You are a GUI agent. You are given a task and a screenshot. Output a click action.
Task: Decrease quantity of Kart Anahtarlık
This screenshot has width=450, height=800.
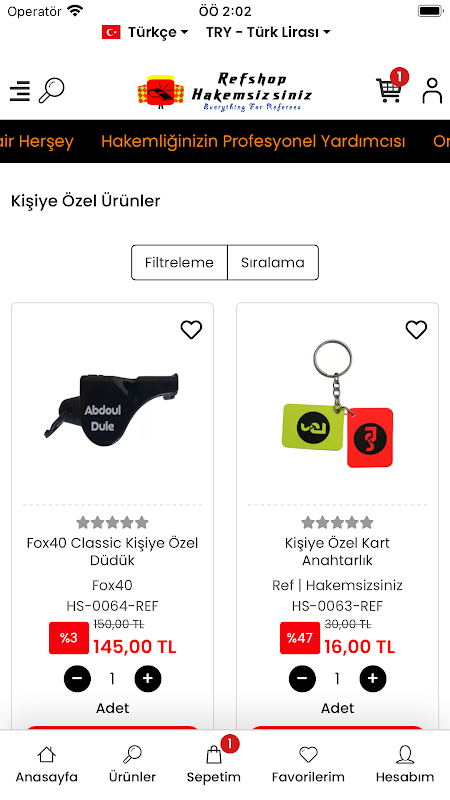tap(303, 679)
